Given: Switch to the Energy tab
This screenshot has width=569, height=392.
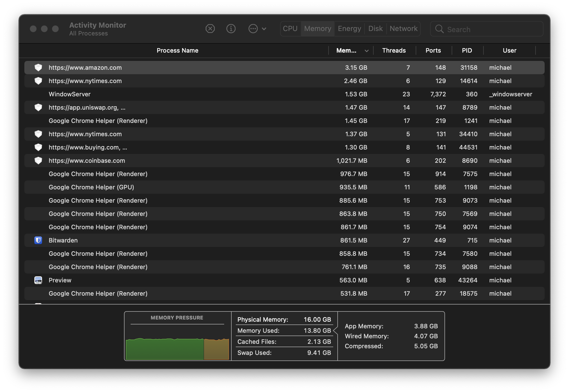Looking at the screenshot, I should [349, 29].
